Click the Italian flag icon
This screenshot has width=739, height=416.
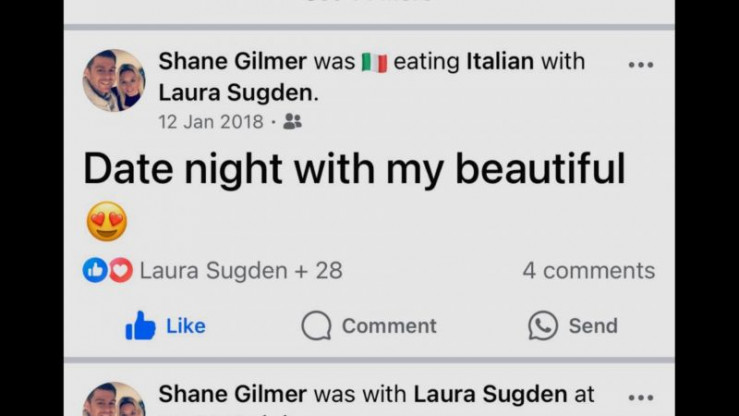[374, 62]
